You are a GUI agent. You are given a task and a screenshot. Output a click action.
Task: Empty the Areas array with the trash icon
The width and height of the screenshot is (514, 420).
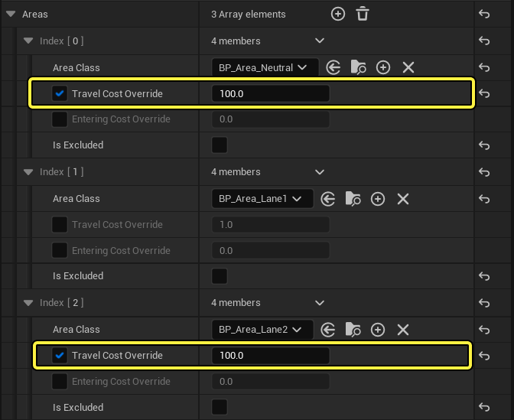[x=363, y=14]
